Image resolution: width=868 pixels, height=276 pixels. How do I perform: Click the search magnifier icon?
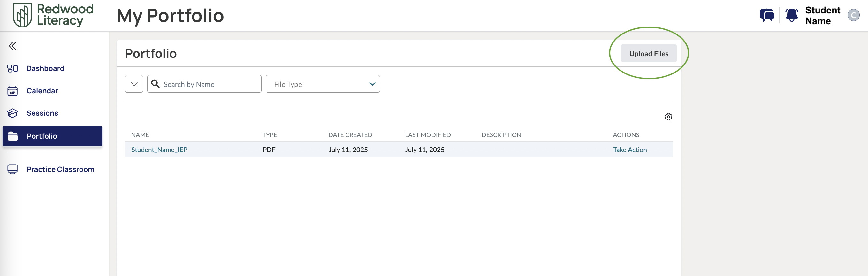155,84
